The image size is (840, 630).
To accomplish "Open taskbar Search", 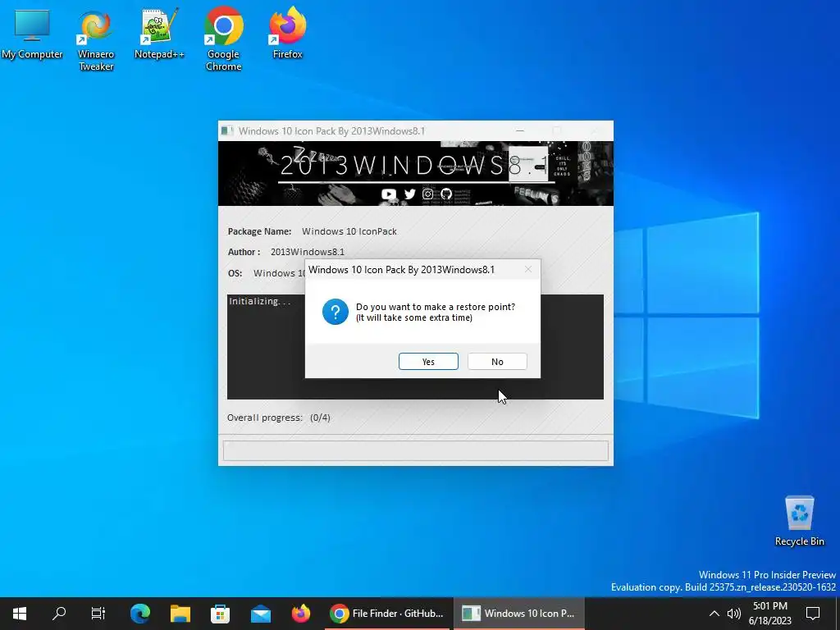I will click(x=59, y=614).
